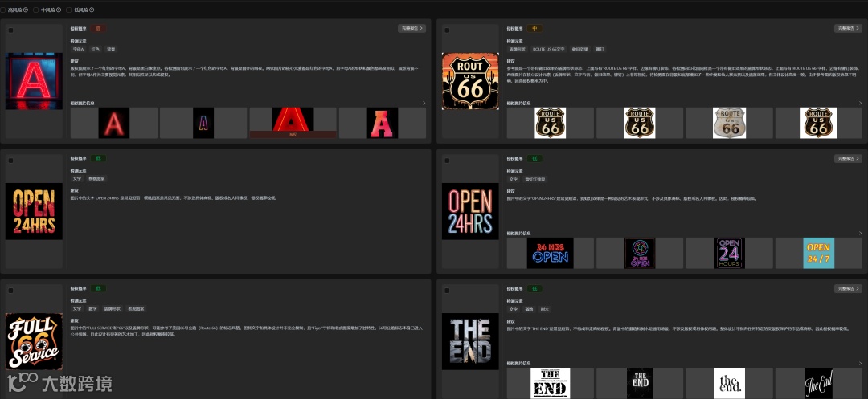868x399 pixels.
Task: Select the lowercase 'the end.' similar image
Action: click(730, 383)
